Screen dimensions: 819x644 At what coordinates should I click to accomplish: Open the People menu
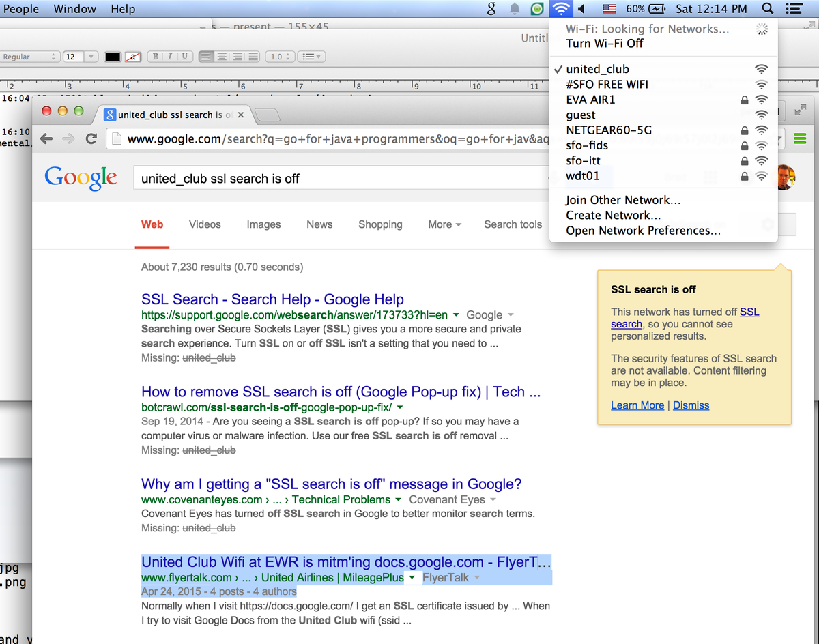20,9
